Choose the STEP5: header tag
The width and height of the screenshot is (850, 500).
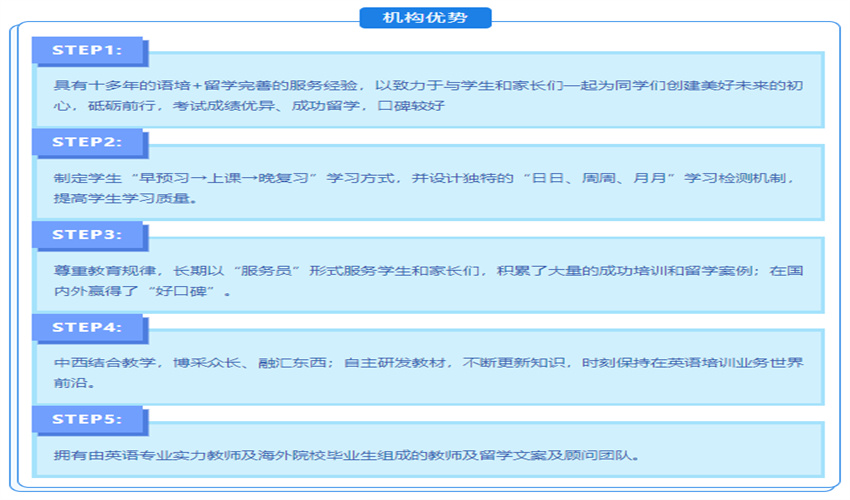click(87, 419)
